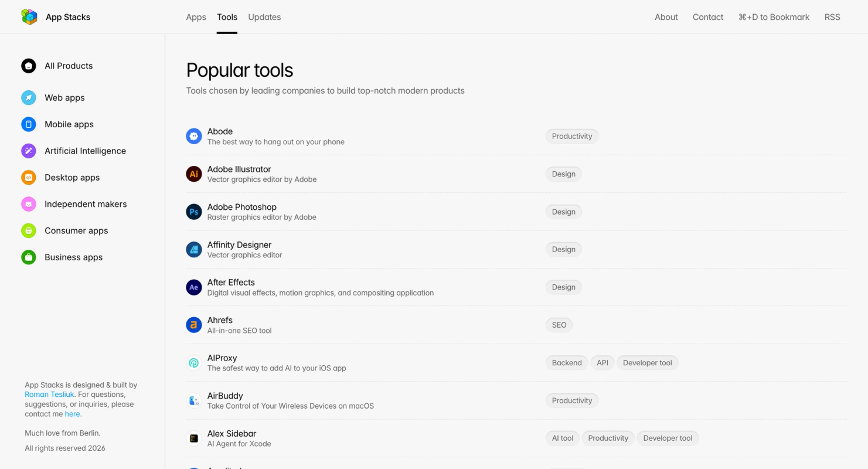
Task: Click the ⌘+D to Bookmark link
Action: (x=774, y=17)
